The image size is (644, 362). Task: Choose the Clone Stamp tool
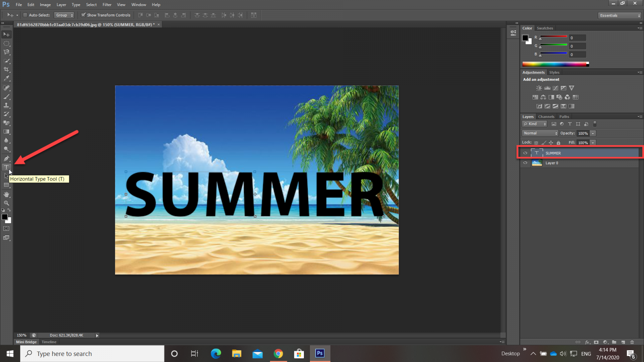coord(6,105)
